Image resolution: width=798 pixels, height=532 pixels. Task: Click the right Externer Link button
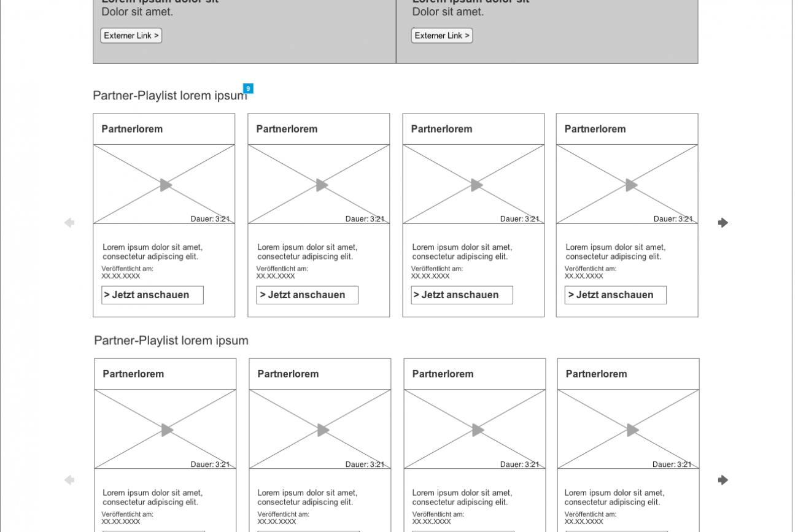coord(442,36)
